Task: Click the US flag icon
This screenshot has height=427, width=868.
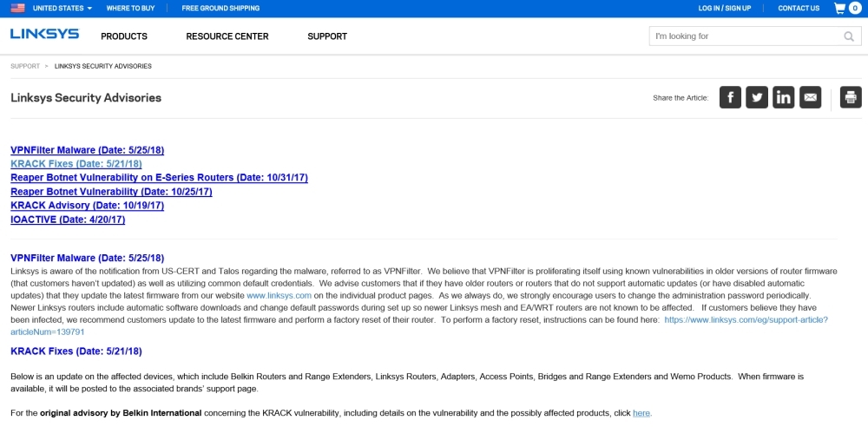Action: (17, 9)
